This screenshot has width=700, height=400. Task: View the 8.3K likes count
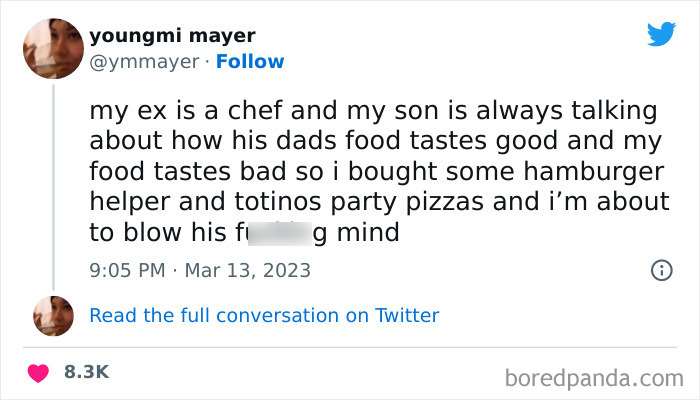86,372
